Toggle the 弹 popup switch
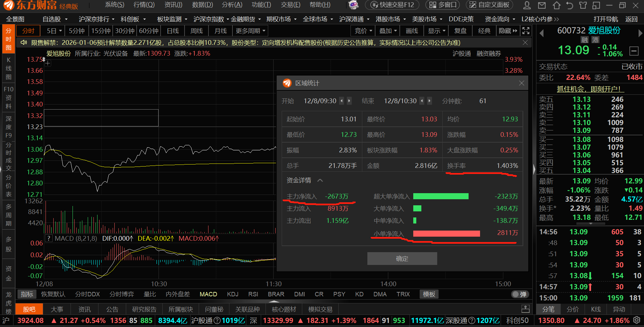Viewport: 644px width, 327px height. pos(520,294)
